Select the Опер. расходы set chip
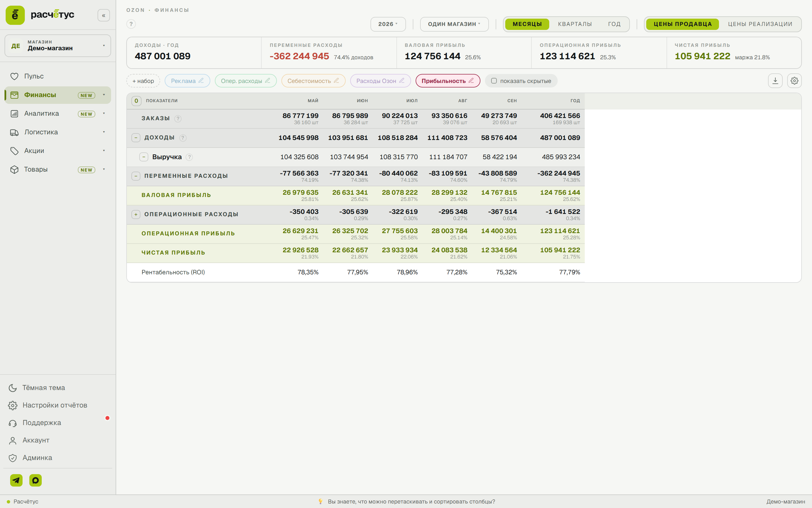 coord(245,81)
